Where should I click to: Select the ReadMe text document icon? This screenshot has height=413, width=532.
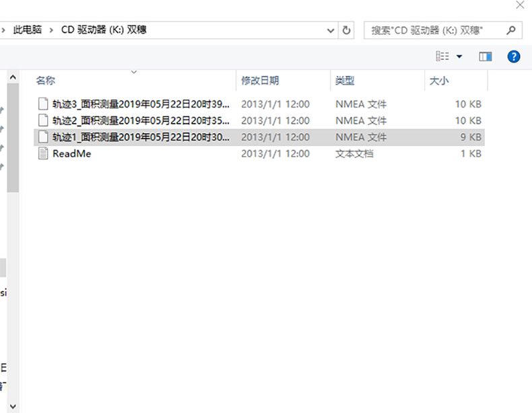coord(43,153)
